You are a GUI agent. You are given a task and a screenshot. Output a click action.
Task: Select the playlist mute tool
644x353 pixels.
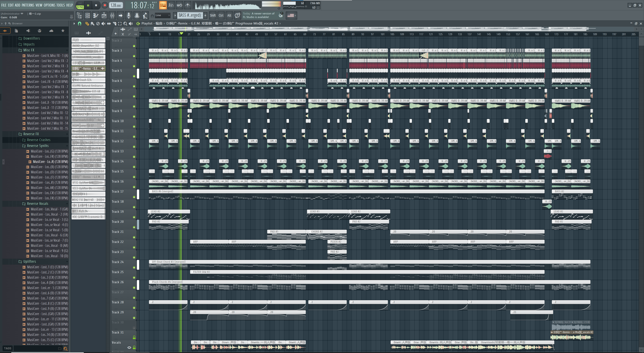click(103, 23)
